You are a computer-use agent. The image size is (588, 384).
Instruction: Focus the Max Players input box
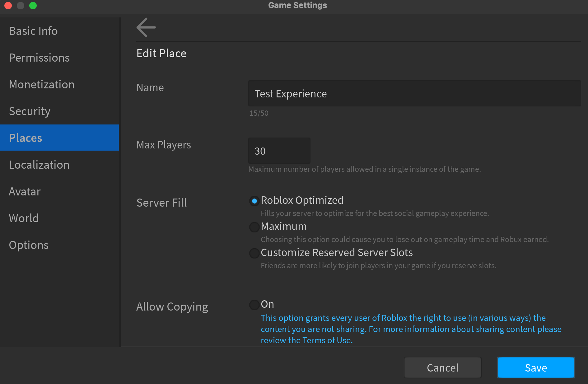(x=279, y=151)
